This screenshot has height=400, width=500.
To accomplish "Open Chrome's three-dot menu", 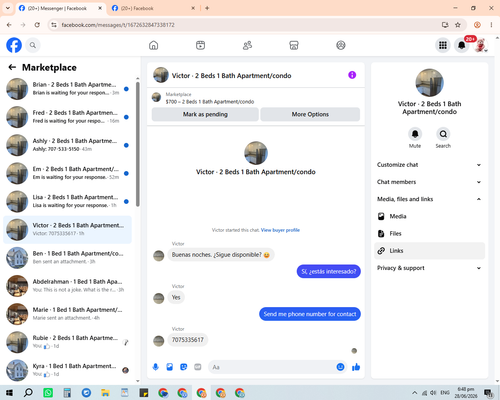I will point(491,25).
